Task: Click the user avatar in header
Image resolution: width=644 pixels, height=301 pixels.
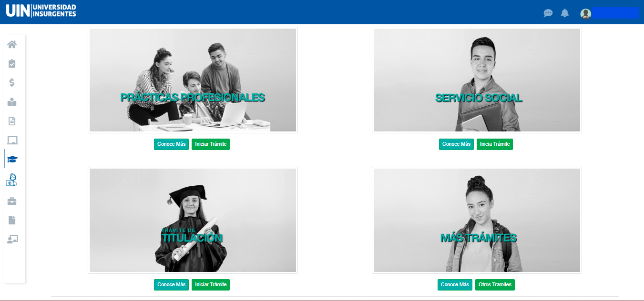Action: click(x=586, y=13)
